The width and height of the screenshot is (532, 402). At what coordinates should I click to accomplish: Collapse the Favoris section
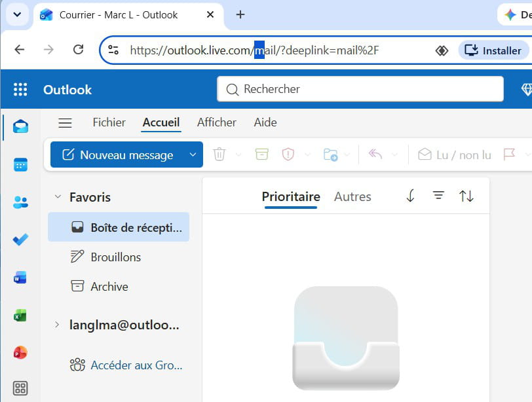58,196
